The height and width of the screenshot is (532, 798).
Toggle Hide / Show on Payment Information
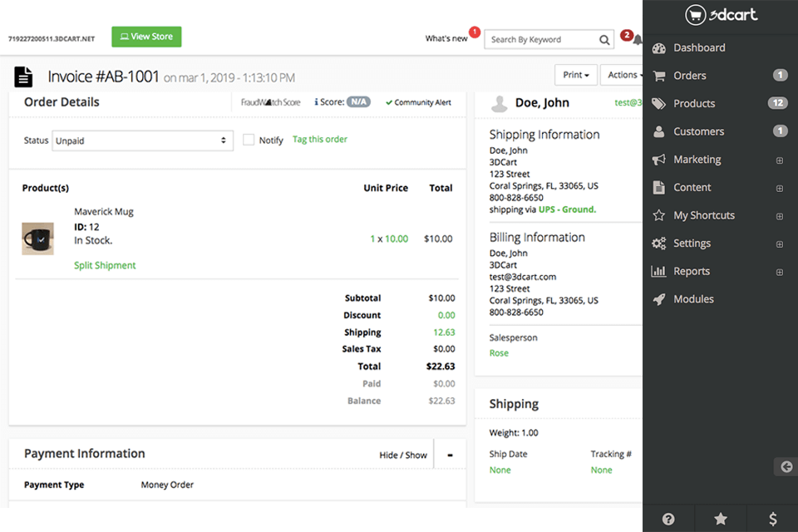(403, 455)
